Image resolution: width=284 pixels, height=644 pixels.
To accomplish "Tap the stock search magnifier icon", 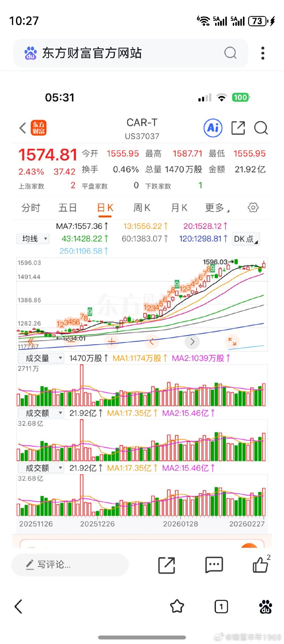I will click(x=261, y=128).
